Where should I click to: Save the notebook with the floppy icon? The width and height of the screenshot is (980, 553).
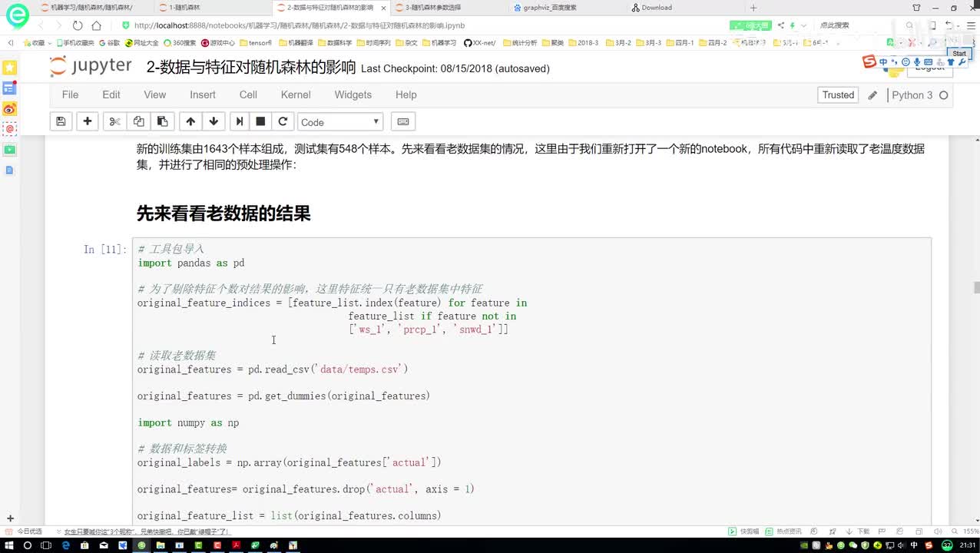(x=61, y=121)
